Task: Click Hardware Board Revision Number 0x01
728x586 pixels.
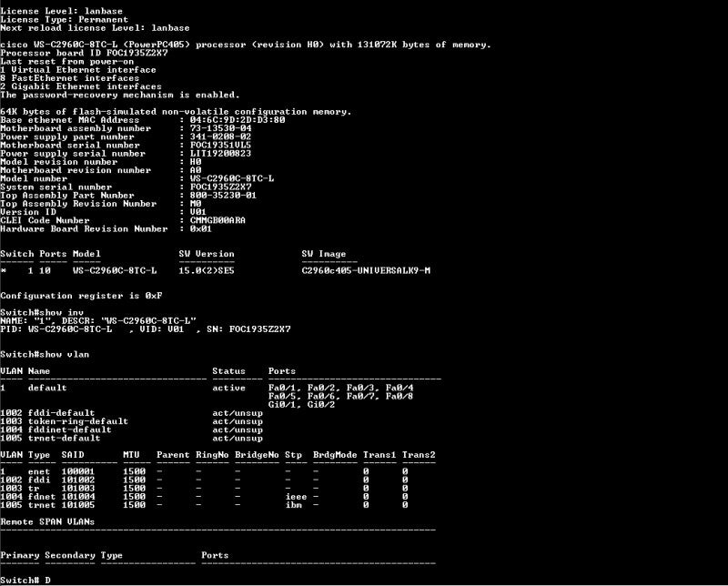Action: click(200, 228)
